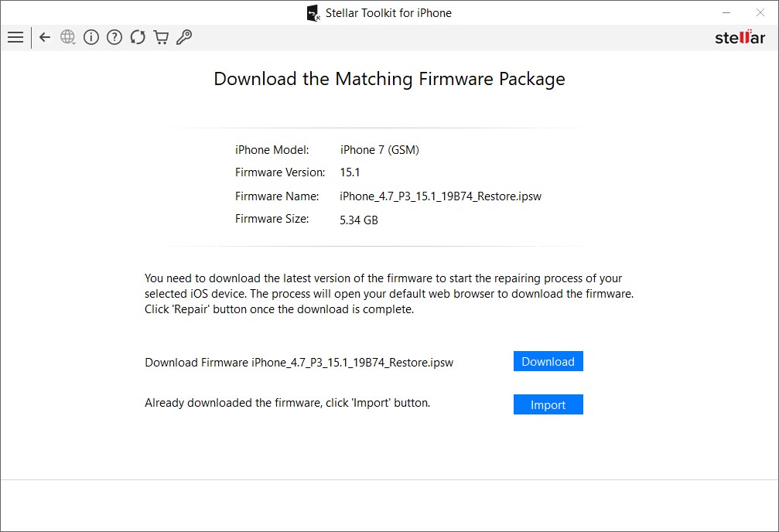Minimize the Stellar Toolkit window

point(726,12)
